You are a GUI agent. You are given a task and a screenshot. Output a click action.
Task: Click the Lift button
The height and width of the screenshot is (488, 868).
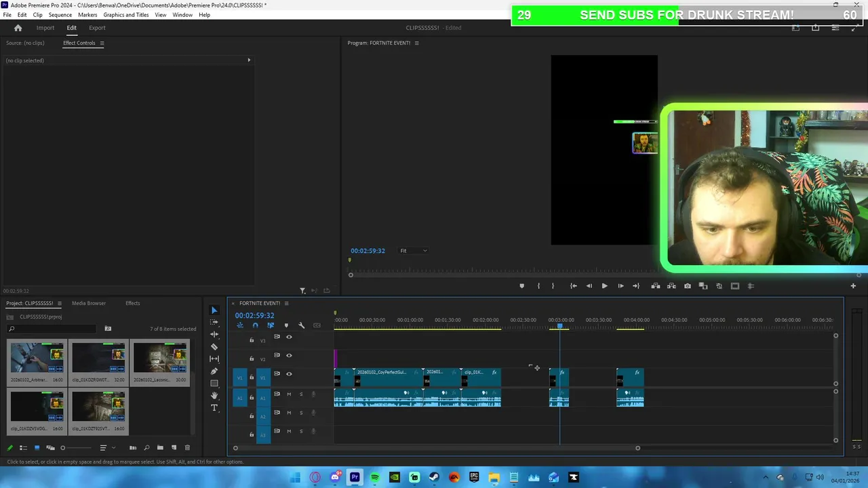[656, 286]
